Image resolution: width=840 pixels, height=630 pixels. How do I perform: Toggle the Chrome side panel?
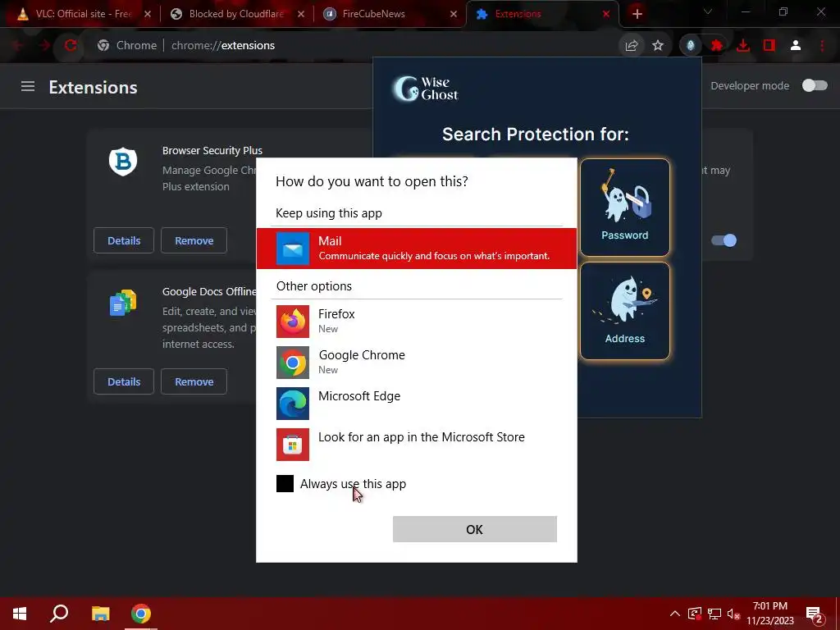click(769, 46)
